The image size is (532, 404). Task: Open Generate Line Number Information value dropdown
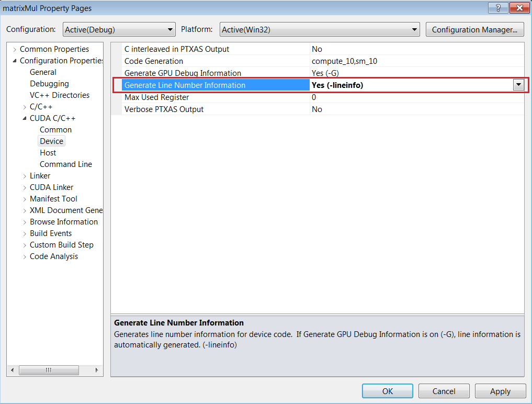click(518, 85)
